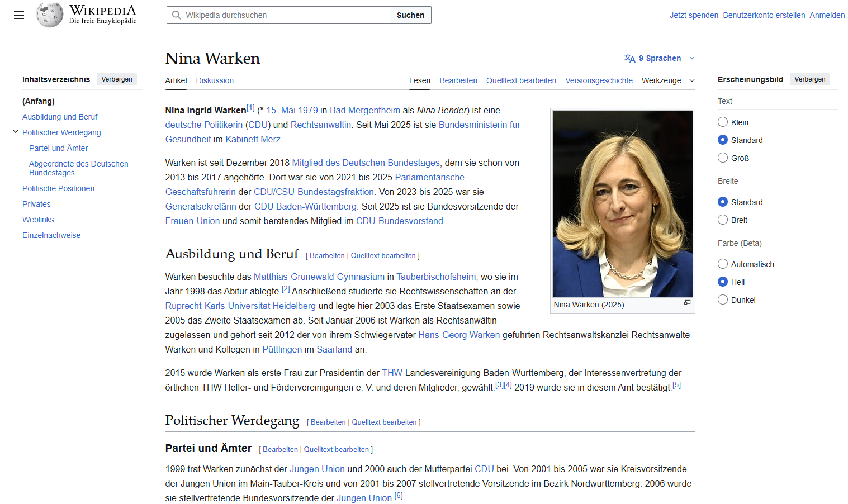Select the Groß text size option
Viewport: 848px width, 504px height.
[723, 158]
